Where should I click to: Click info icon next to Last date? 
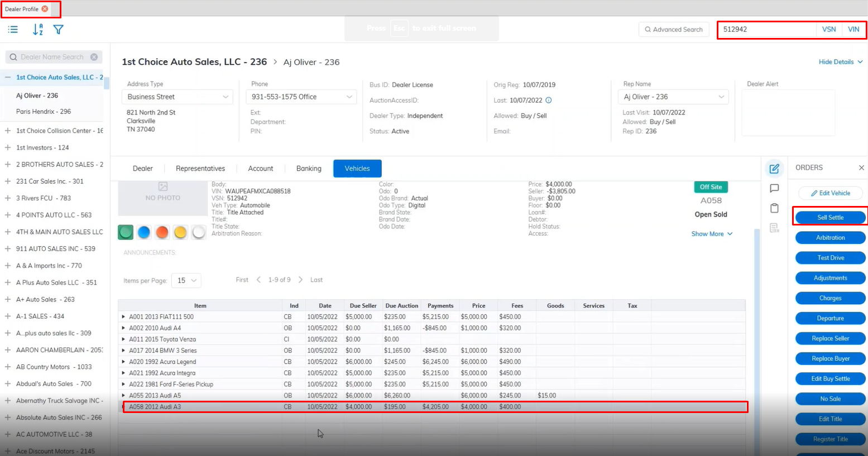(x=548, y=100)
